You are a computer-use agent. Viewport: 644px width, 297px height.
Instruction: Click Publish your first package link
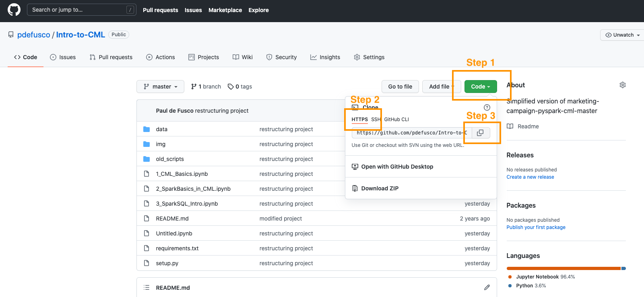coord(536,227)
